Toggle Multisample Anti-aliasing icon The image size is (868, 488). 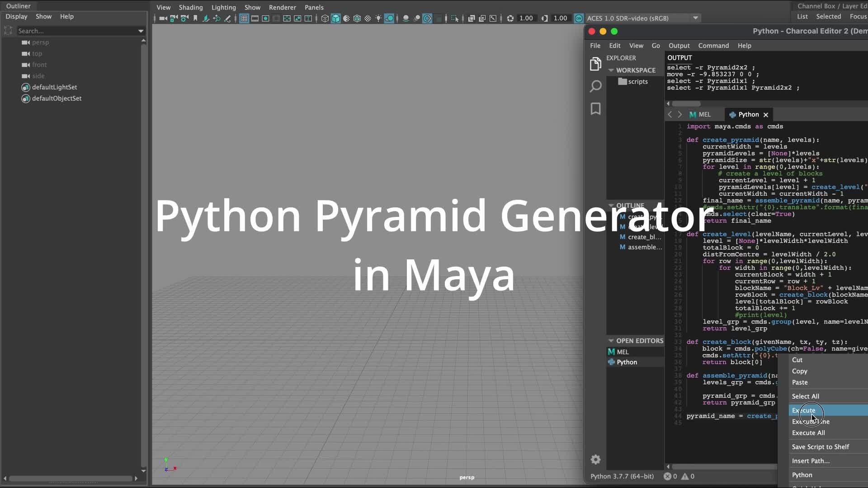(x=428, y=19)
